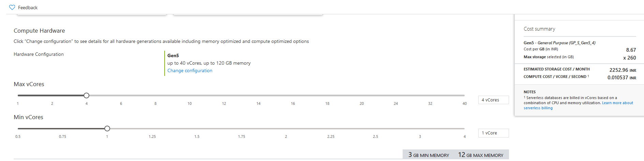
Task: Open Learn more about serverless billing
Action: coord(617,103)
